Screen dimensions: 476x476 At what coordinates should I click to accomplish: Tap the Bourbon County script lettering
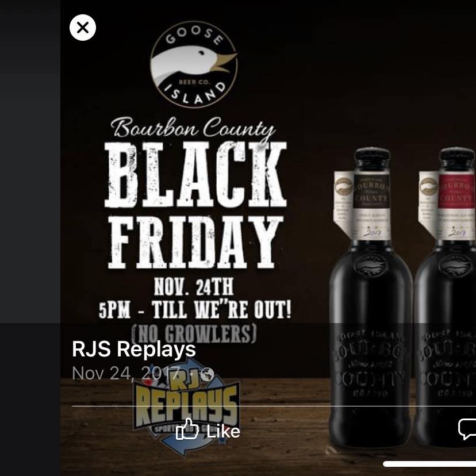pyautogui.click(x=193, y=129)
